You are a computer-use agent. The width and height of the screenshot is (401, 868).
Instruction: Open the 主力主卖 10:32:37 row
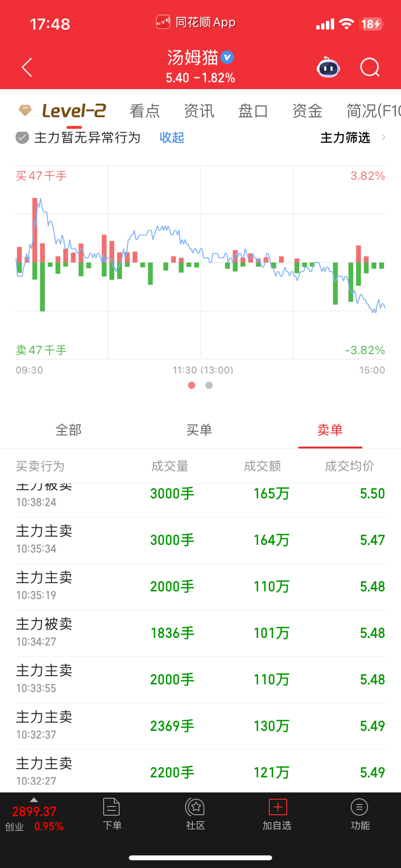pos(200,726)
